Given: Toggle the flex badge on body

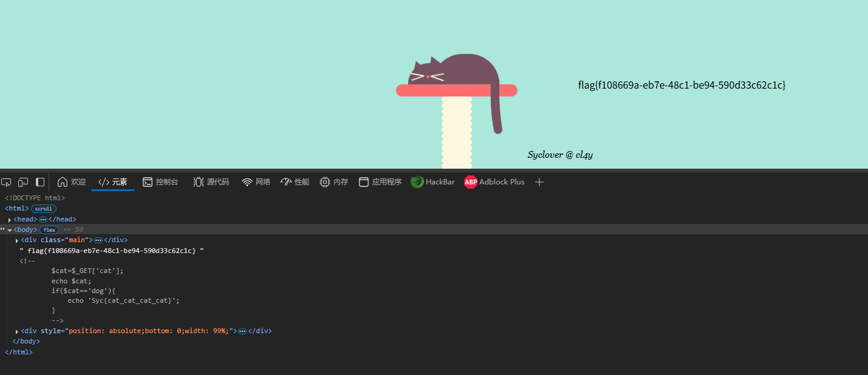Looking at the screenshot, I should click(x=49, y=230).
